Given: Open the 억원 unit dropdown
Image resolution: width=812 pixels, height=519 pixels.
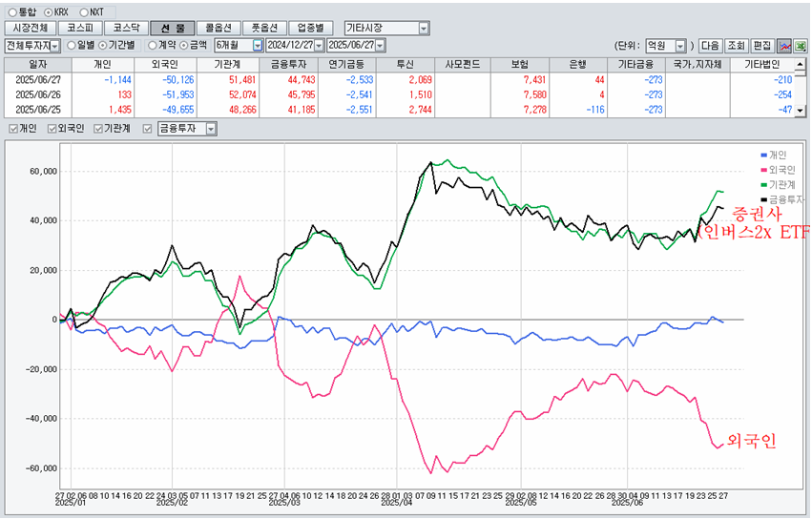Looking at the screenshot, I should [679, 46].
